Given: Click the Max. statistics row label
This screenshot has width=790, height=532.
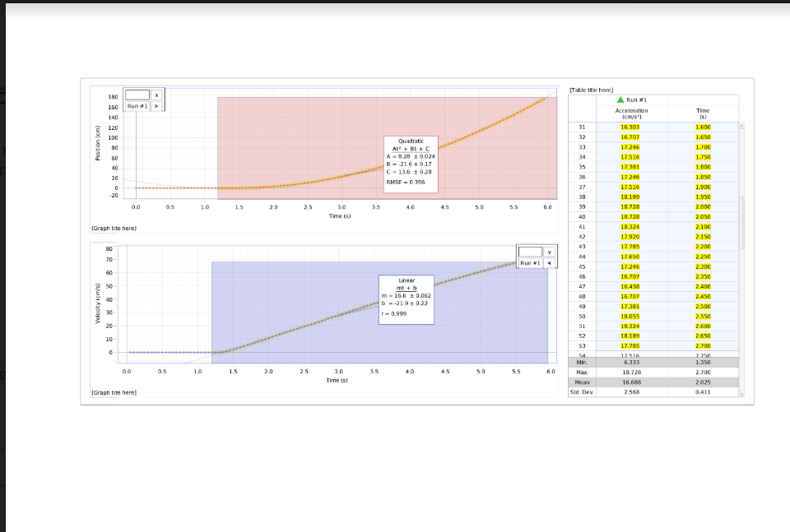Looking at the screenshot, I should coord(582,372).
